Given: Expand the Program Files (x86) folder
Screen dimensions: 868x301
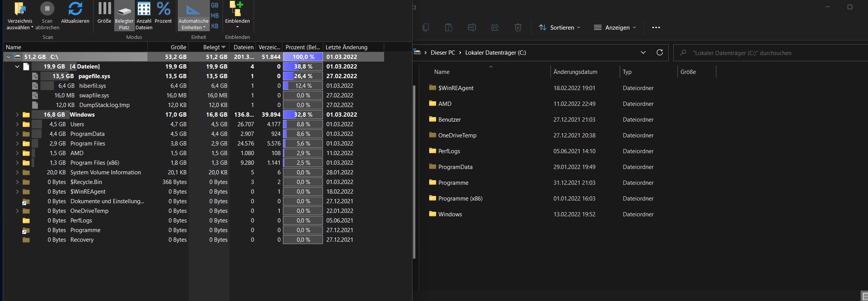Looking at the screenshot, I should click(x=17, y=163).
